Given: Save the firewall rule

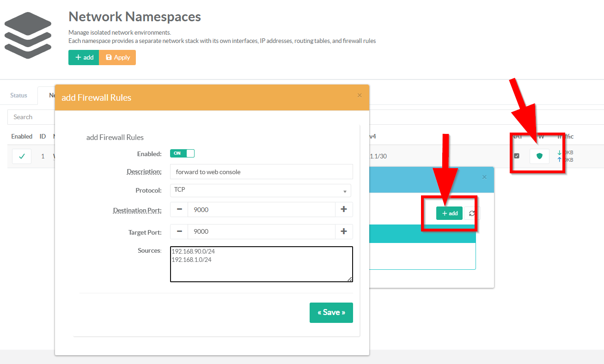Looking at the screenshot, I should tap(331, 313).
